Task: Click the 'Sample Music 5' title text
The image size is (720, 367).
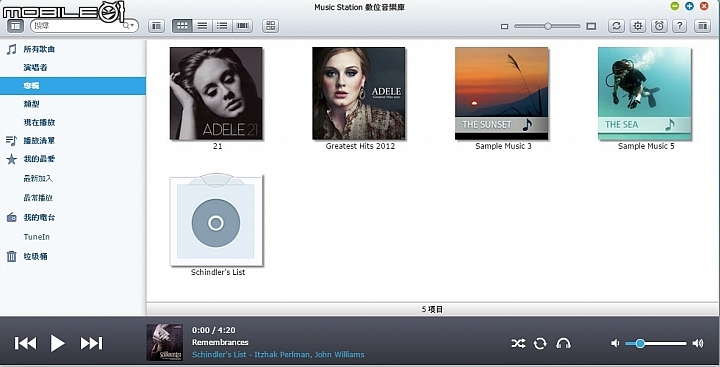Action: pos(646,146)
